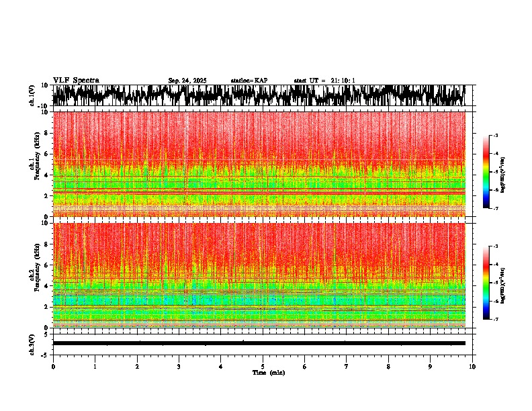532x411 pixels.
Task: Click the "ch.3(V)" axis label
Action: pos(32,345)
